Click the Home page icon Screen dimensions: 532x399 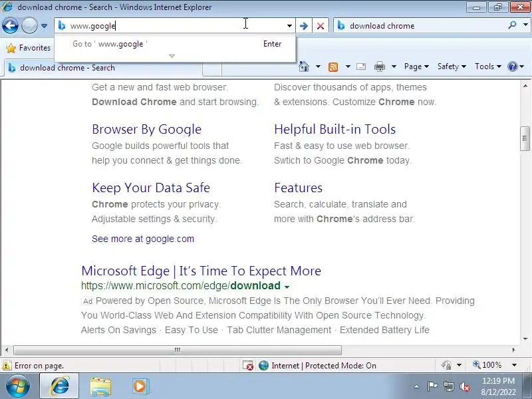304,66
